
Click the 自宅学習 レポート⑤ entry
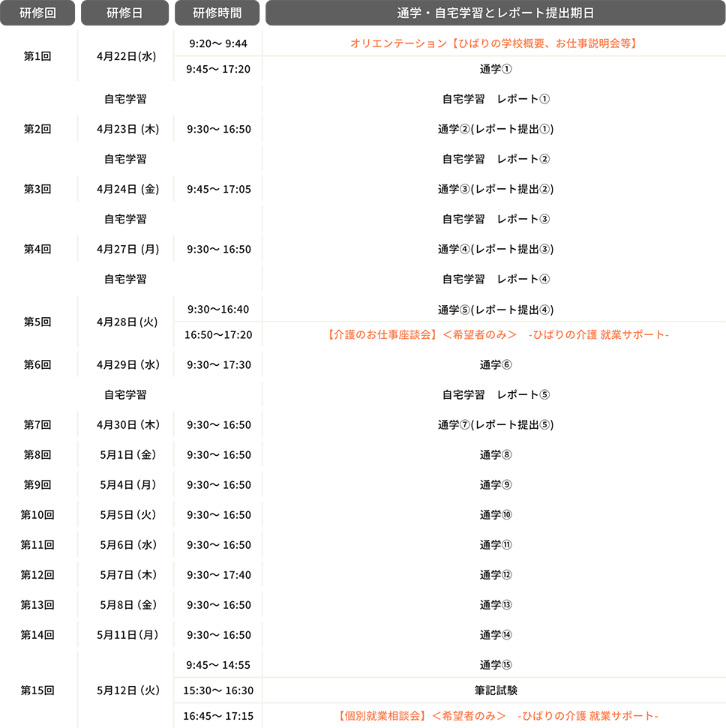496,394
